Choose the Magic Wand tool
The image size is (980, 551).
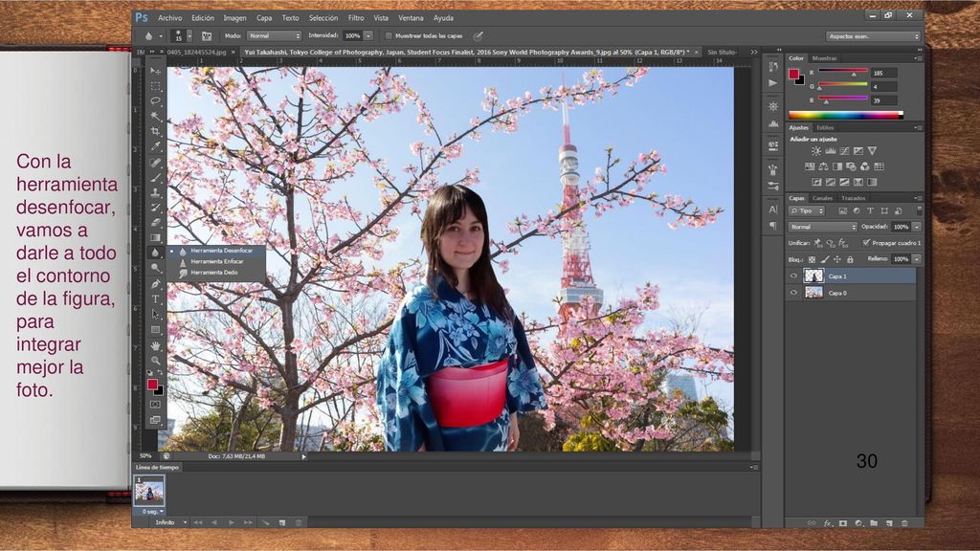click(156, 116)
